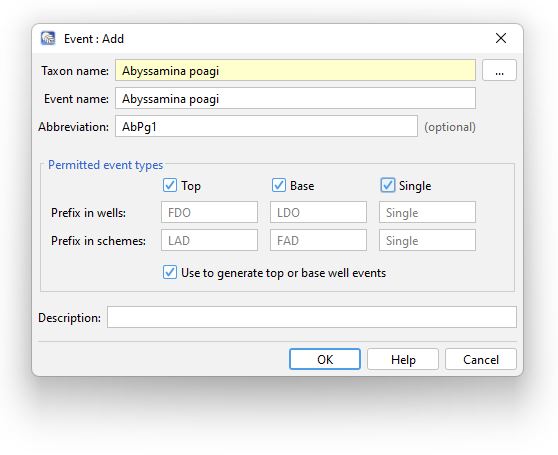Disable generate top or base well events
Viewport: 558px width, 455px height.
click(170, 273)
